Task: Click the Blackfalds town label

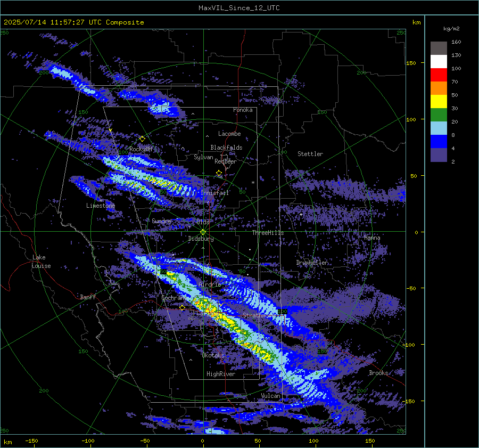Action: pos(226,148)
